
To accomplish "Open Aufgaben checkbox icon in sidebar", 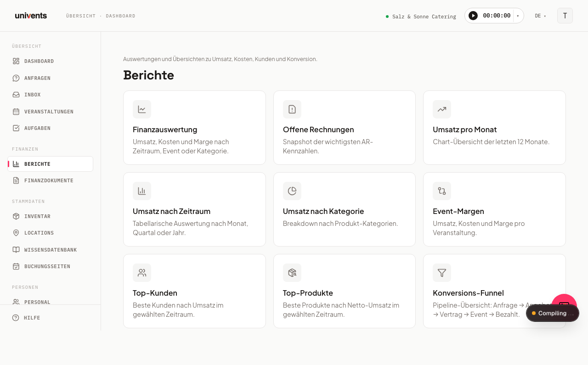I will click(x=16, y=128).
